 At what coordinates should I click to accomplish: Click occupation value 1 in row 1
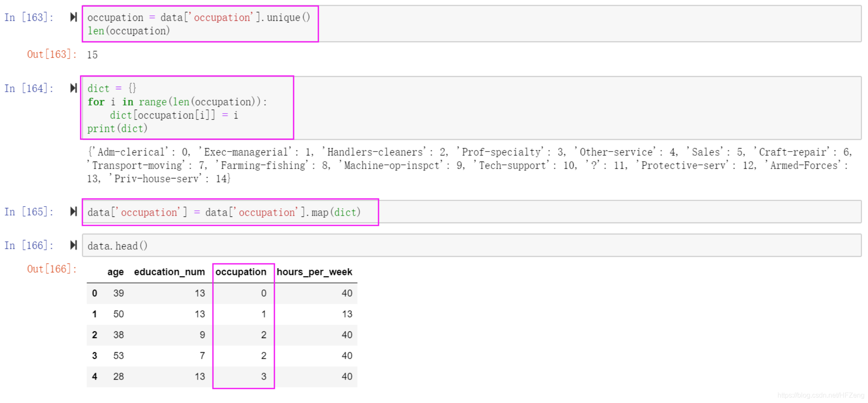264,314
